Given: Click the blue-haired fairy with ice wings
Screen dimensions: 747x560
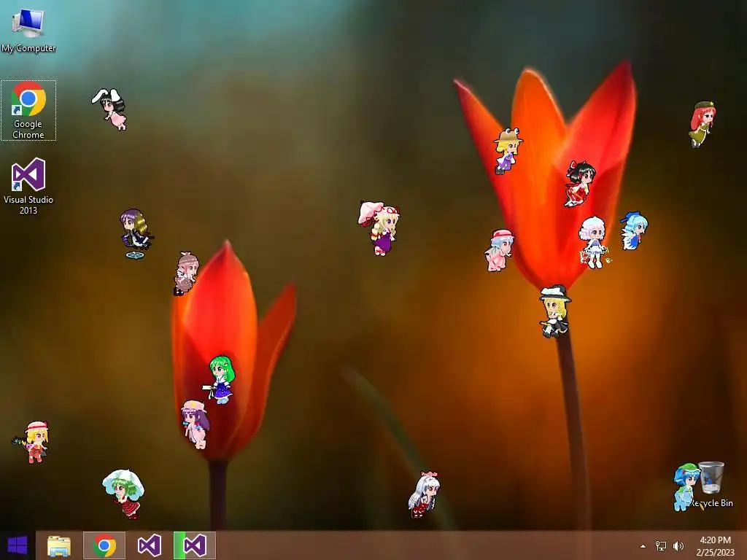Looking at the screenshot, I should (634, 231).
